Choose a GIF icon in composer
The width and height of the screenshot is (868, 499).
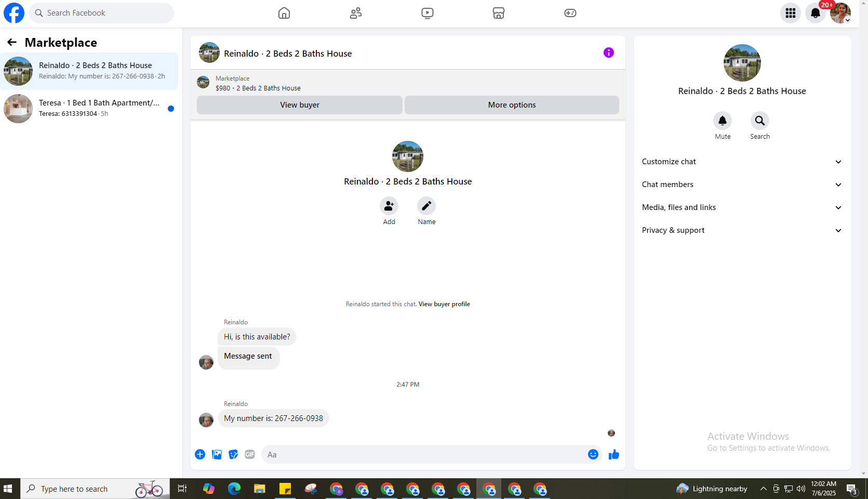tap(250, 454)
